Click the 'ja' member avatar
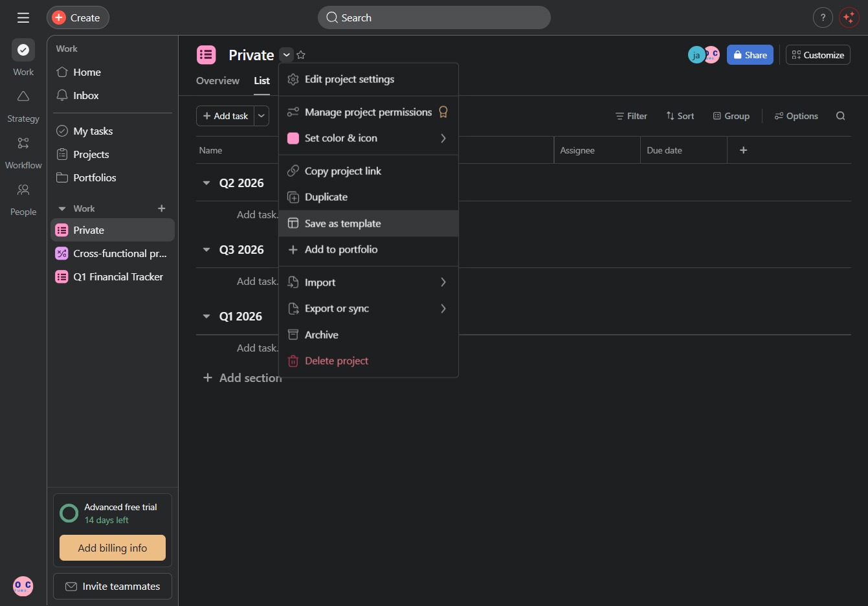868x606 pixels. click(x=696, y=55)
